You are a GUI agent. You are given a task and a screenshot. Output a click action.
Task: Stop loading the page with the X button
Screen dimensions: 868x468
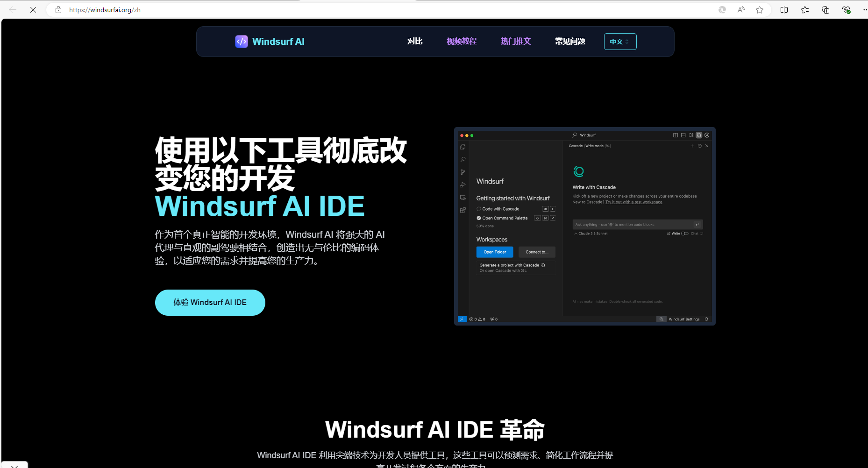point(33,10)
